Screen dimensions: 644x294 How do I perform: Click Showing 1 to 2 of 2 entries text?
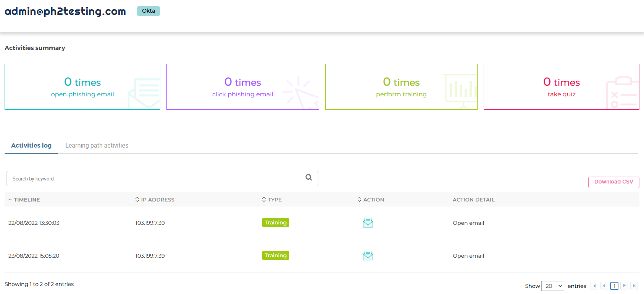39,284
